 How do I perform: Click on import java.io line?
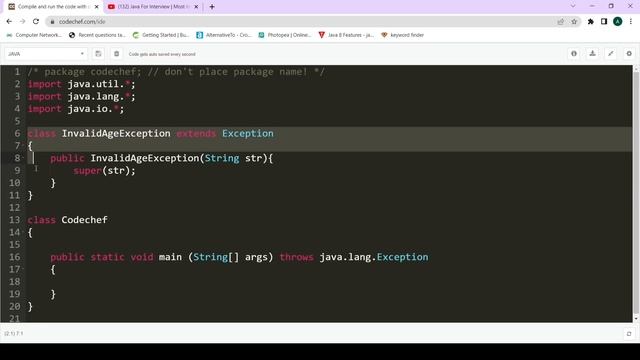[76, 109]
